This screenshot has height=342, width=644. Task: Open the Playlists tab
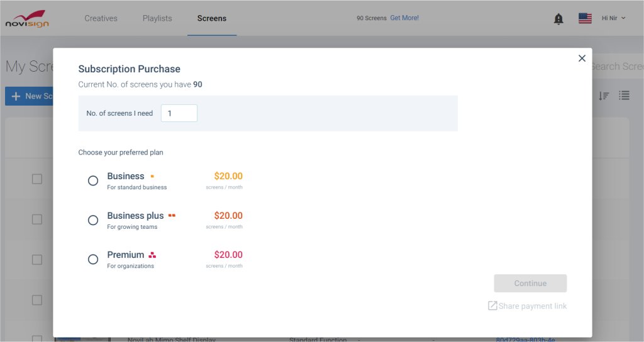tap(157, 18)
